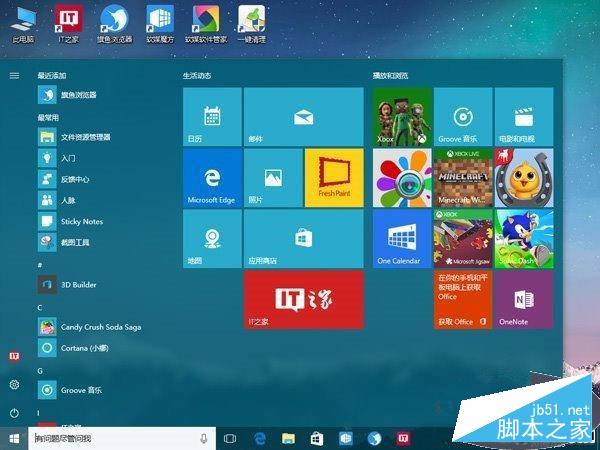
Task: Open Task View on taskbar
Action: coord(230,439)
